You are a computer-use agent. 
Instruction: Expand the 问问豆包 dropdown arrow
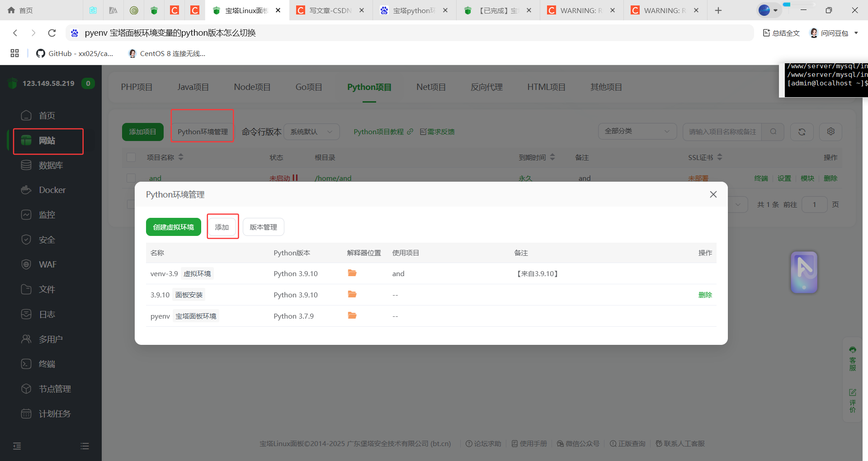[856, 33]
